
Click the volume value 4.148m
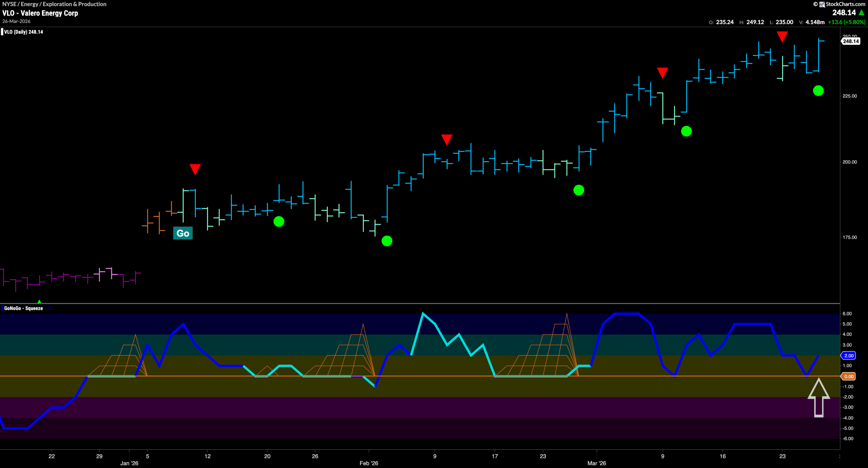[815, 22]
